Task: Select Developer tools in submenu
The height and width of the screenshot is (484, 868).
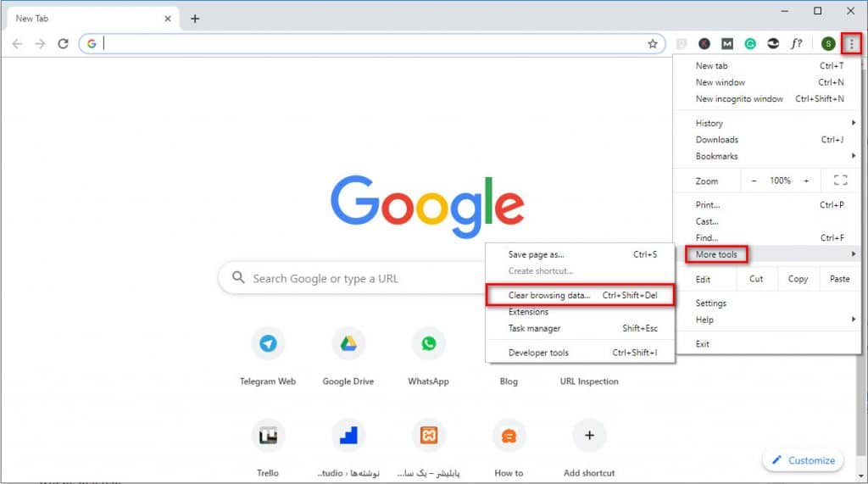Action: [580, 353]
